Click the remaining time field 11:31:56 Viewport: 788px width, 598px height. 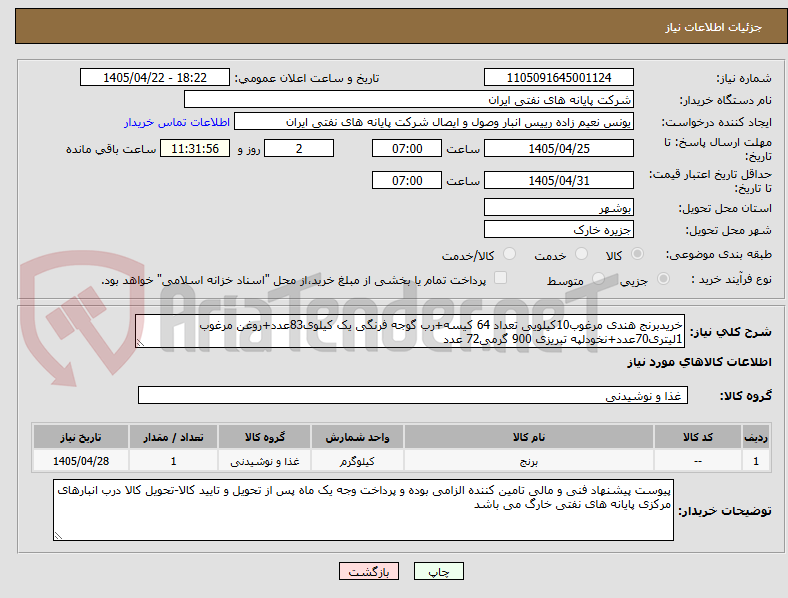pyautogui.click(x=195, y=149)
